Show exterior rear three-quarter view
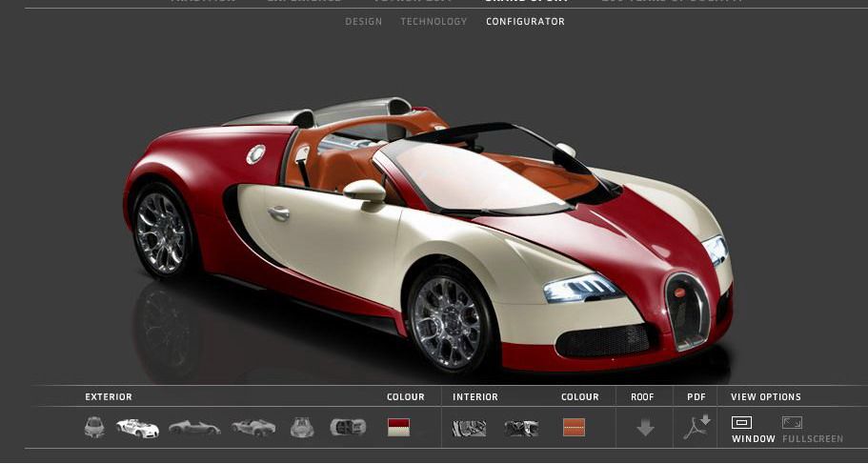The height and width of the screenshot is (464, 868). [253, 427]
